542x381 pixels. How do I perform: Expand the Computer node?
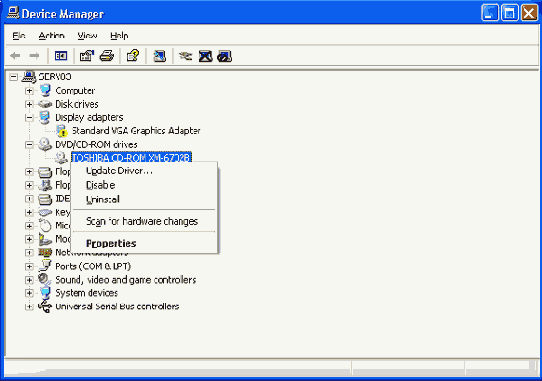(29, 91)
